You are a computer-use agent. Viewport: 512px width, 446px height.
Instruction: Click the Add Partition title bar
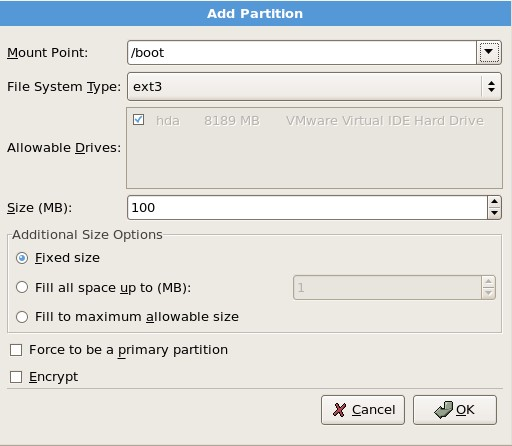point(255,13)
